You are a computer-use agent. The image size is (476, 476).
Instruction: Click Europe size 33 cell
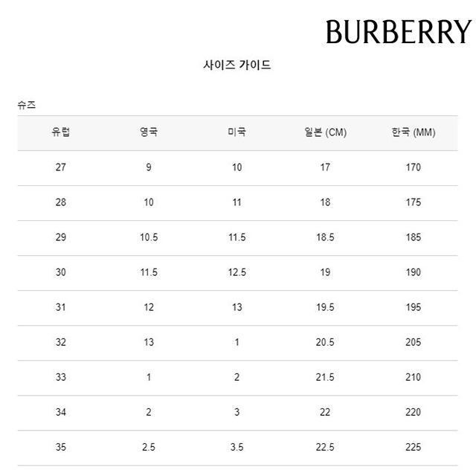pyautogui.click(x=61, y=377)
